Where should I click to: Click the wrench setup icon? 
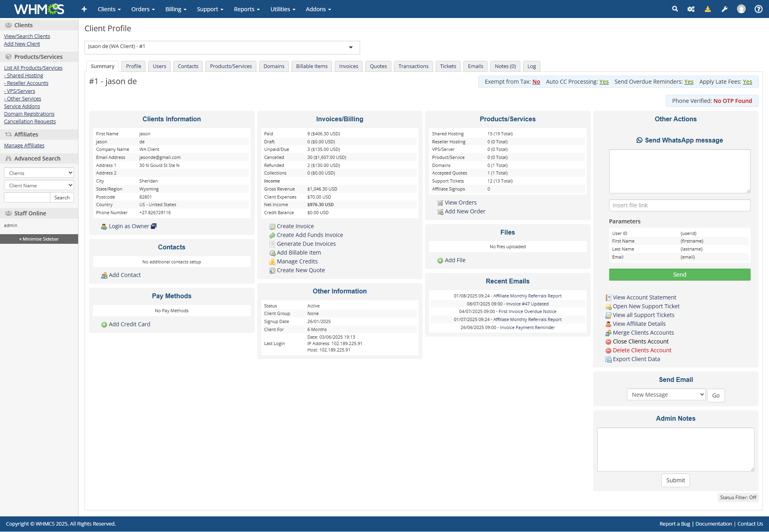point(725,9)
